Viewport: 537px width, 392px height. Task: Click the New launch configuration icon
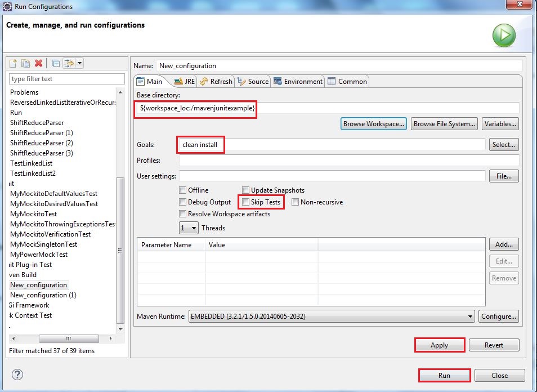[14, 63]
